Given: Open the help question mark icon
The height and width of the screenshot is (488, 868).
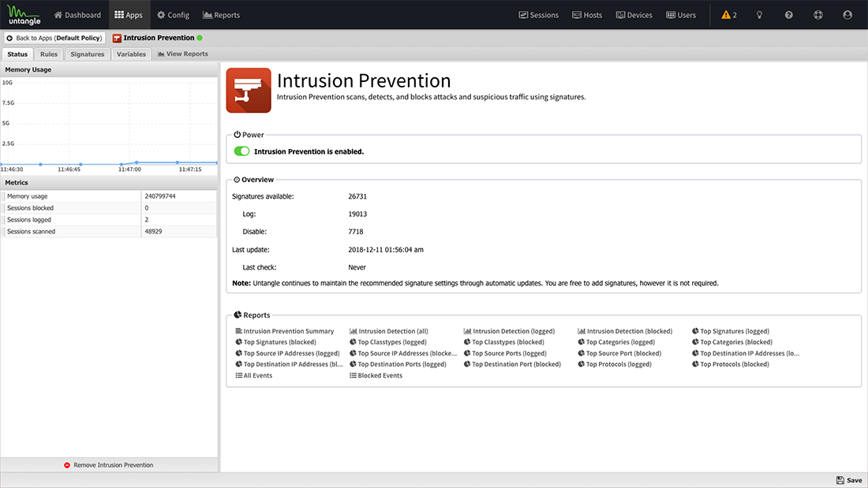Looking at the screenshot, I should [789, 15].
